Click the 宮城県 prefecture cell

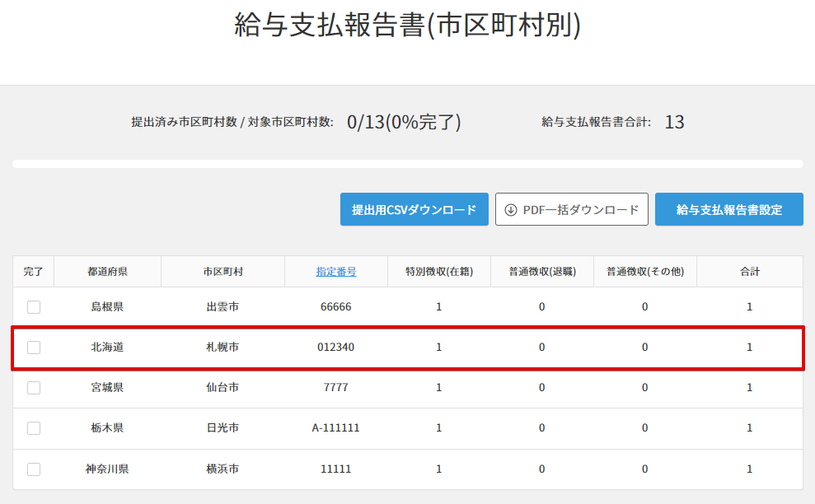pyautogui.click(x=107, y=388)
